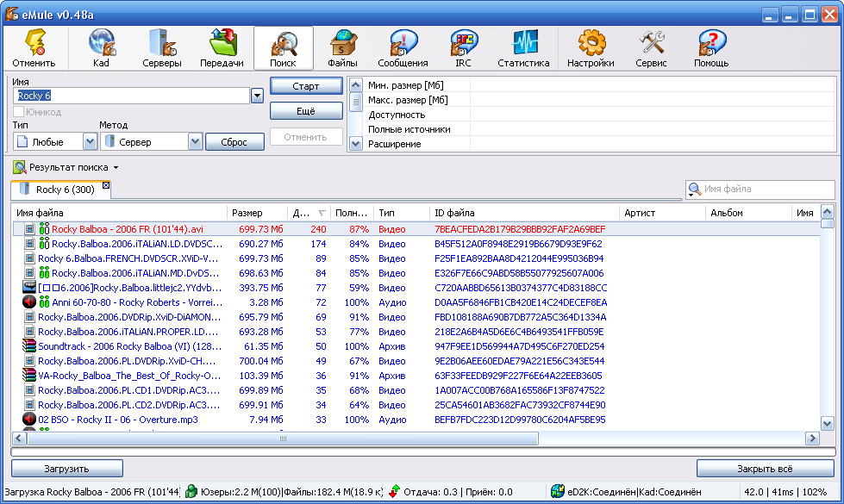Click the 700.04 Мб size cell

[x=260, y=361]
